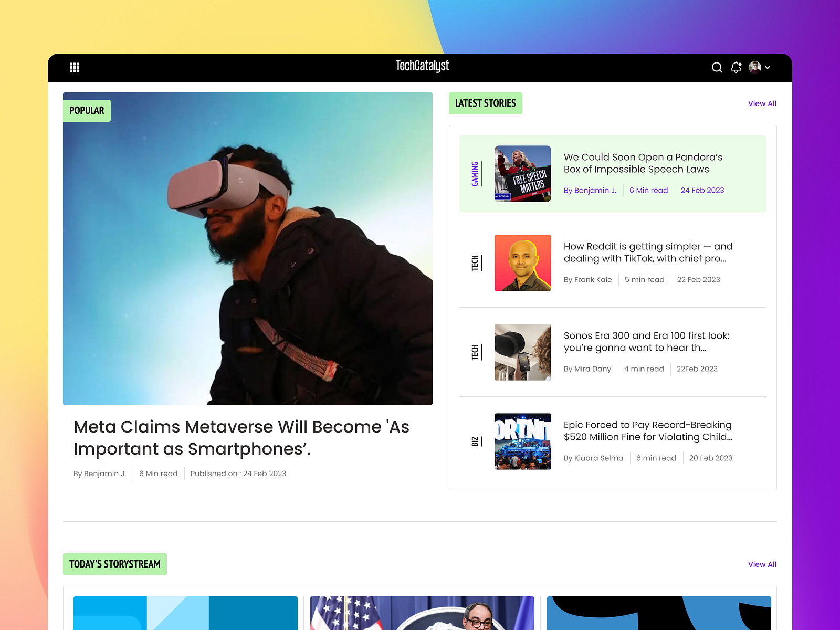Viewport: 840px width, 630px height.
Task: Open the How Reddit is getting simpler story
Action: (648, 253)
